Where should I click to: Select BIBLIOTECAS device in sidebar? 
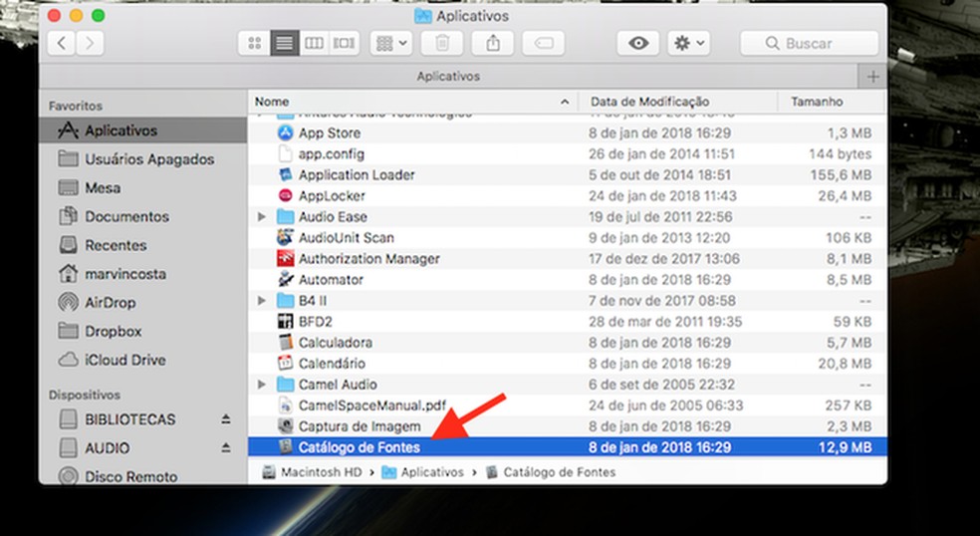[130, 419]
